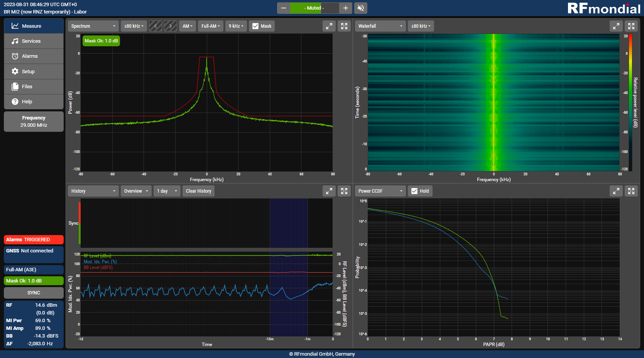Screen dimensions: 644x358
Task: Click the Sync status color bar
Action: click(x=79, y=223)
